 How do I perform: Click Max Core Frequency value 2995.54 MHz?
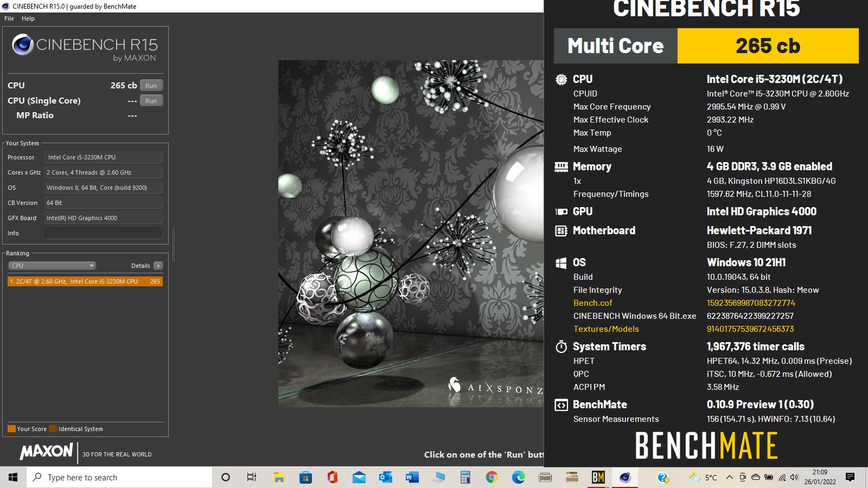746,107
